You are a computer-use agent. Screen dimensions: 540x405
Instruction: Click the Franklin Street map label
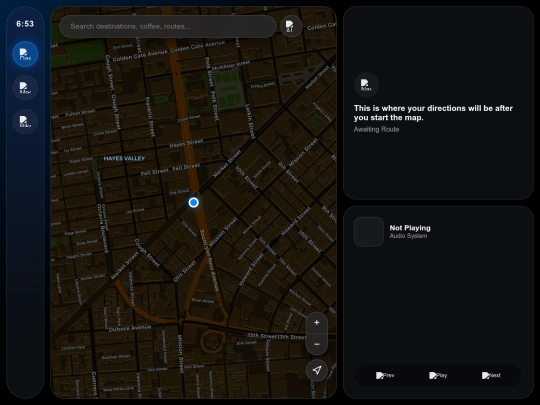pyautogui.click(x=149, y=117)
